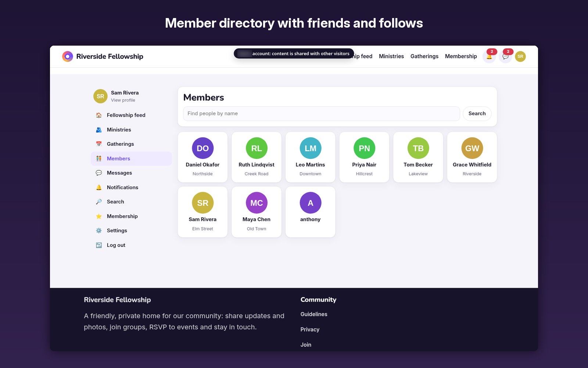Go to Settings in the sidebar
Viewport: 588px width, 368px height.
point(131,231)
